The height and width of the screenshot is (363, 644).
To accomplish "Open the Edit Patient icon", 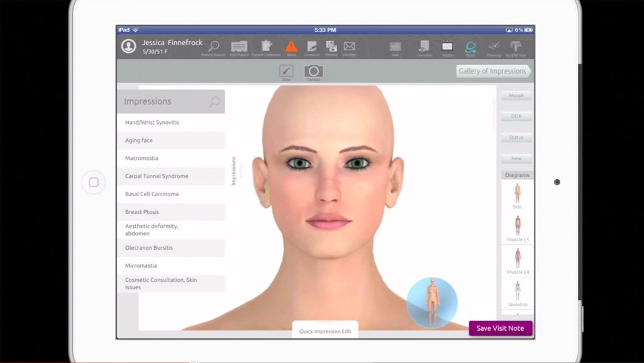I will 239,47.
